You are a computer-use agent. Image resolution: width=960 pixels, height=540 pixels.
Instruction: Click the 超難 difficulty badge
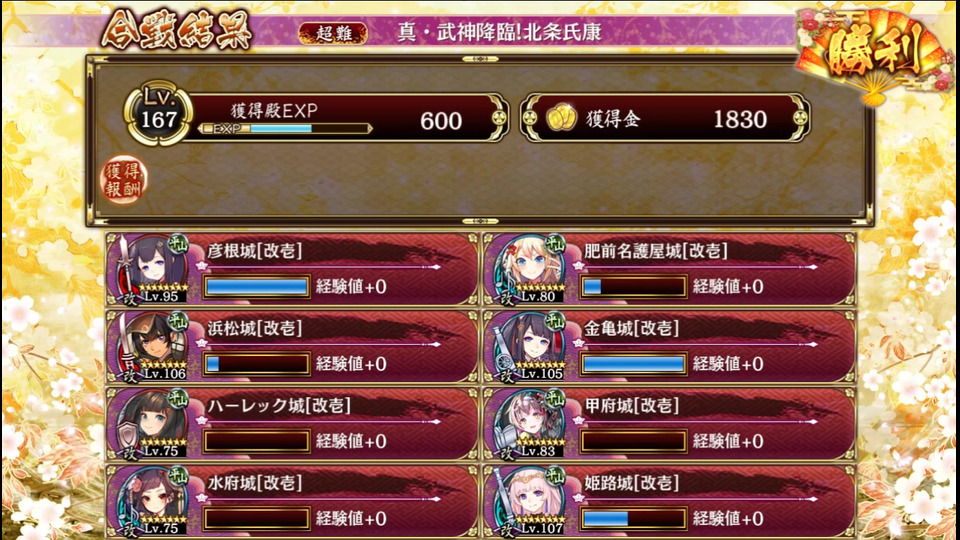(x=334, y=32)
